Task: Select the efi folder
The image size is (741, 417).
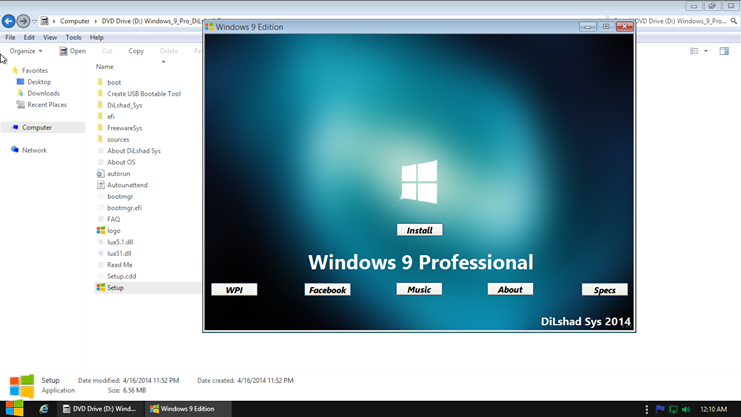Action: pos(111,116)
